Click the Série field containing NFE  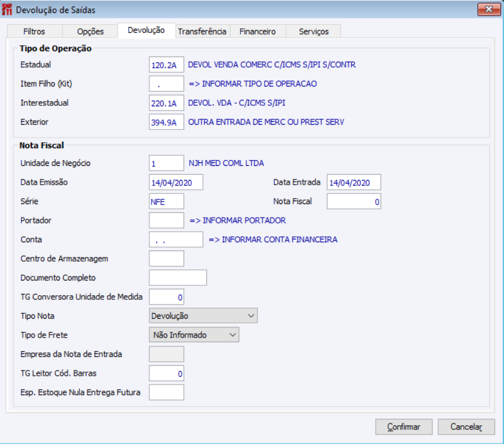coord(166,202)
